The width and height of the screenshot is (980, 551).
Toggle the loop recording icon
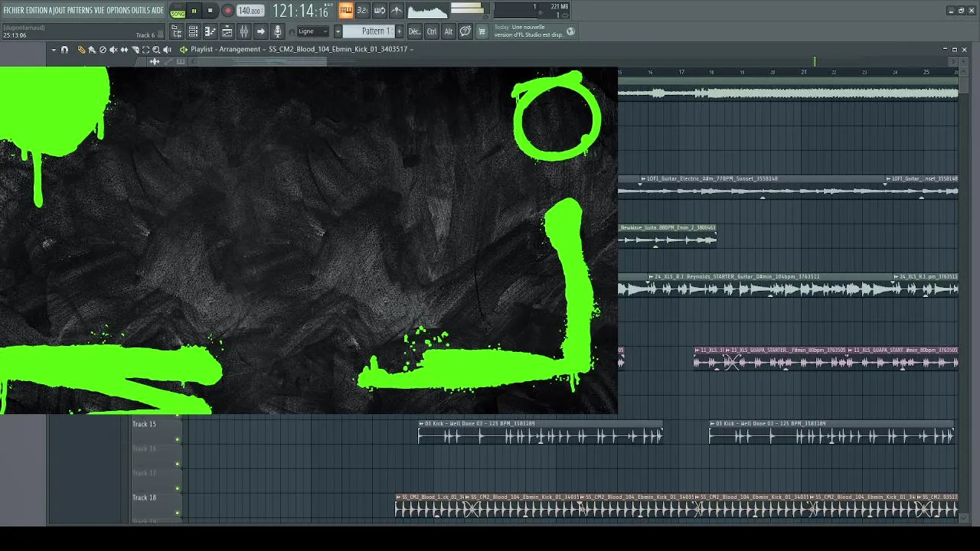[x=380, y=11]
